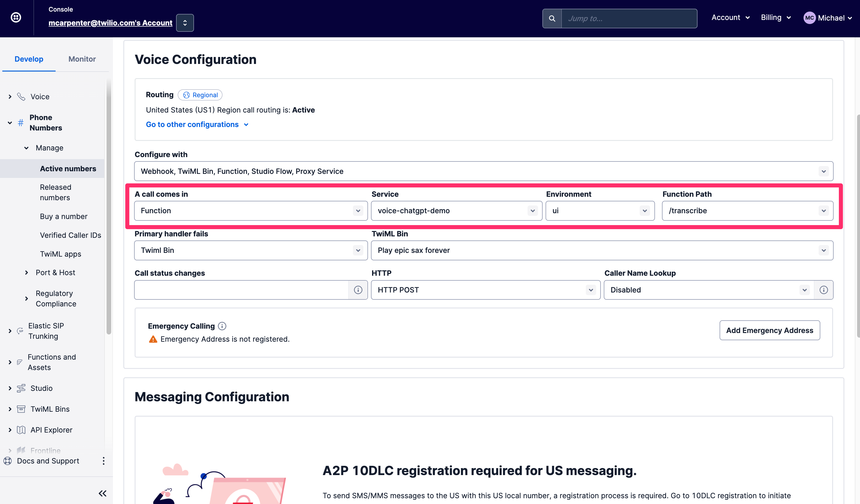The image size is (860, 504).
Task: Expand the Manage tree item
Action: (49, 148)
